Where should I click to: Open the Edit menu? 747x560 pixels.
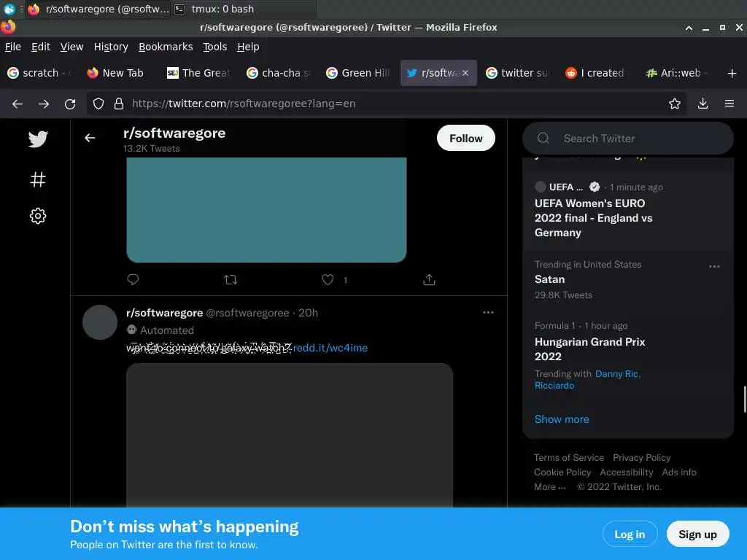41,47
